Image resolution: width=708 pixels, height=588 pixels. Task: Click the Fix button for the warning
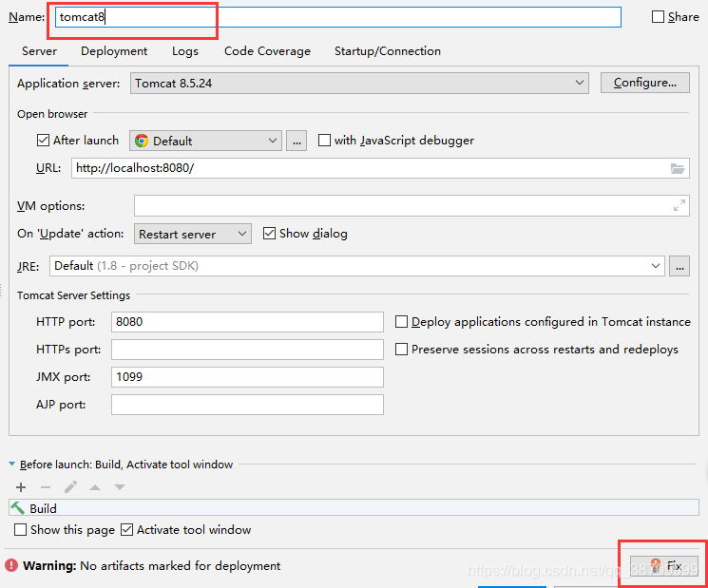point(665,565)
